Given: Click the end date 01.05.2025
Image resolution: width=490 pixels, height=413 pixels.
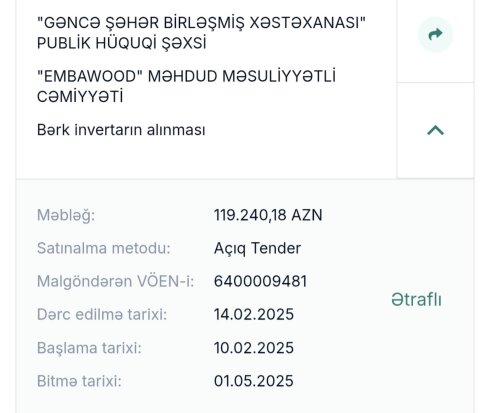Looking at the screenshot, I should 254,381.
